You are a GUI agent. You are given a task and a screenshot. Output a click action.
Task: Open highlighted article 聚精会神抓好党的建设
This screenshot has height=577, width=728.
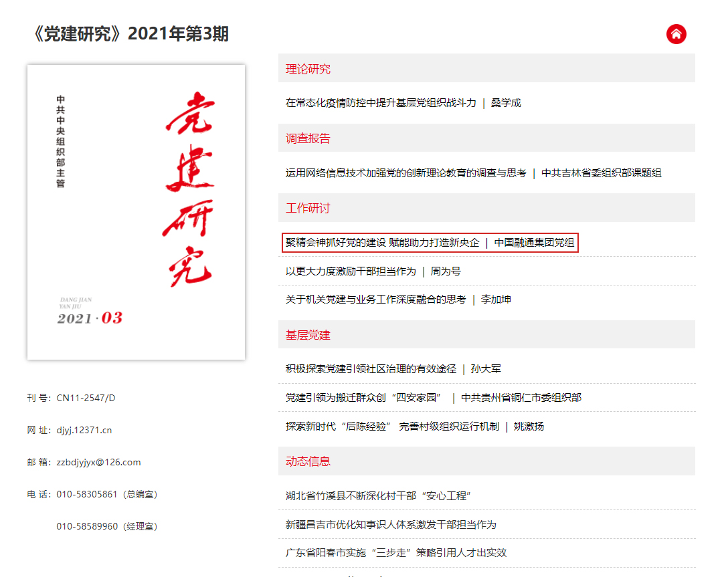click(383, 243)
